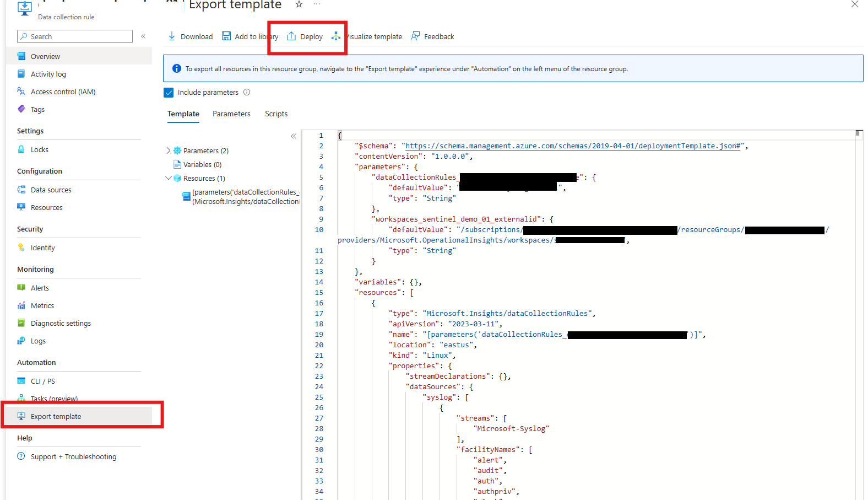Open Support + Troubleshooting link
868x500 pixels.
[x=74, y=456]
